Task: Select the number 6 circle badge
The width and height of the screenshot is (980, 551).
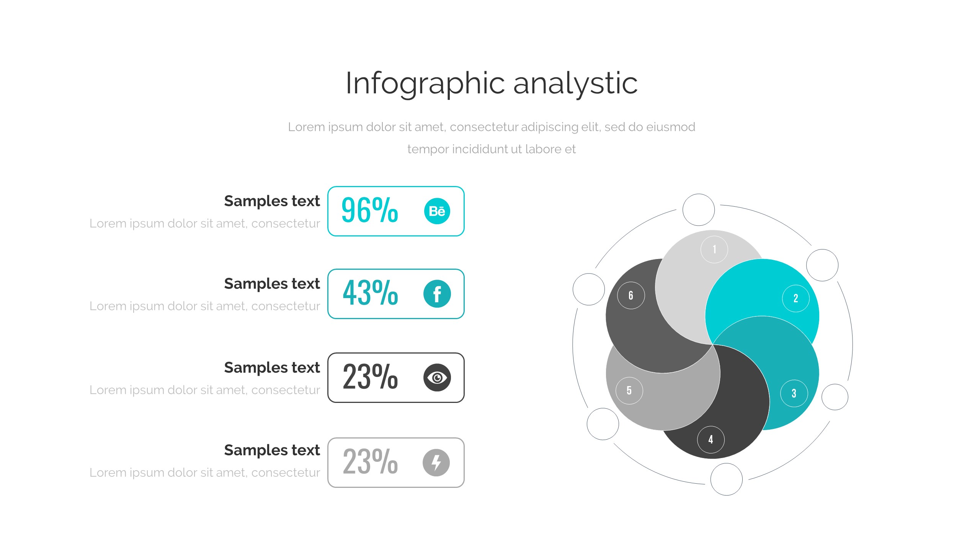Action: click(x=631, y=295)
